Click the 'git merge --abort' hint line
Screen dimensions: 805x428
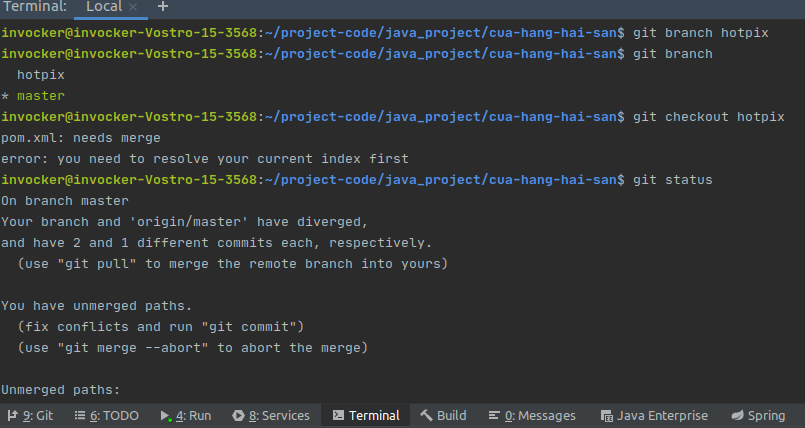point(192,348)
